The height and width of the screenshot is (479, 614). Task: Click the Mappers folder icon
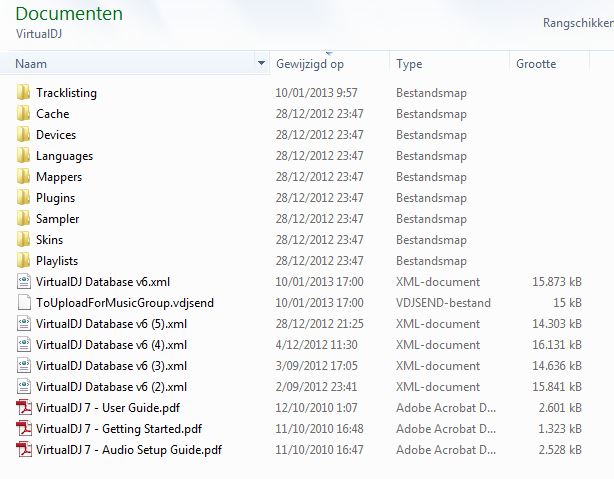point(23,177)
